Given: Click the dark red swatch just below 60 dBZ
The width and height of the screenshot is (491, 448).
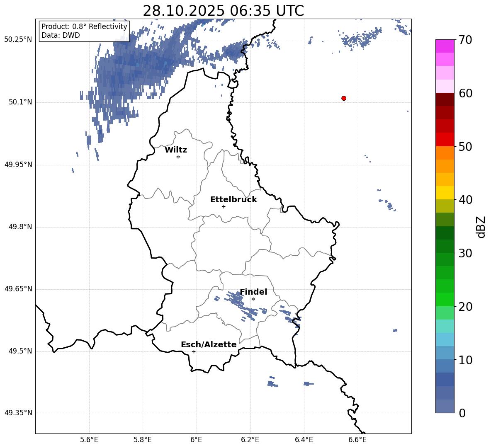Looking at the screenshot, I should point(445,99).
